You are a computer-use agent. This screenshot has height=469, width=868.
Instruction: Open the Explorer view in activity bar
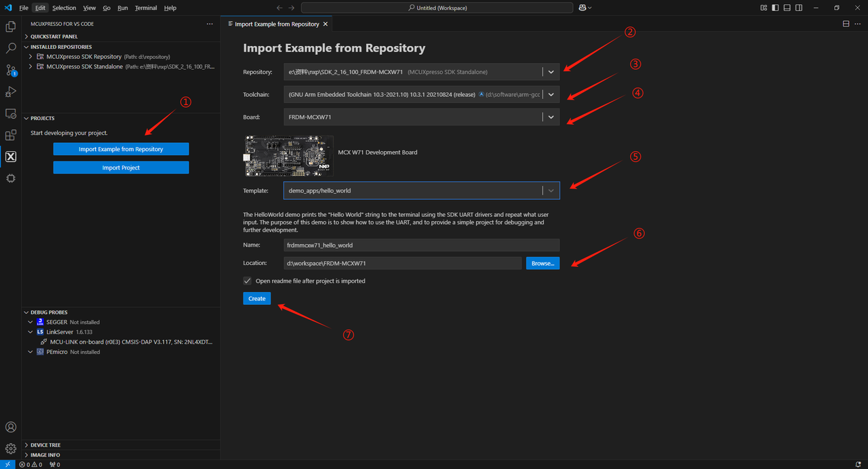pos(11,26)
